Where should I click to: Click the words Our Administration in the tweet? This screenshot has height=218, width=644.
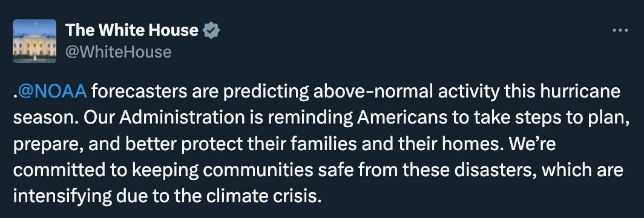165,117
